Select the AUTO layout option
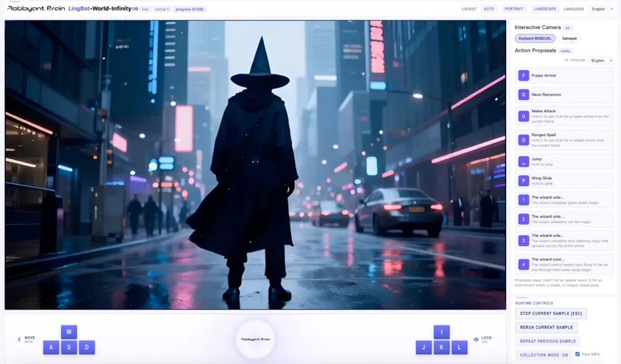This screenshot has height=364, width=621. [x=489, y=9]
